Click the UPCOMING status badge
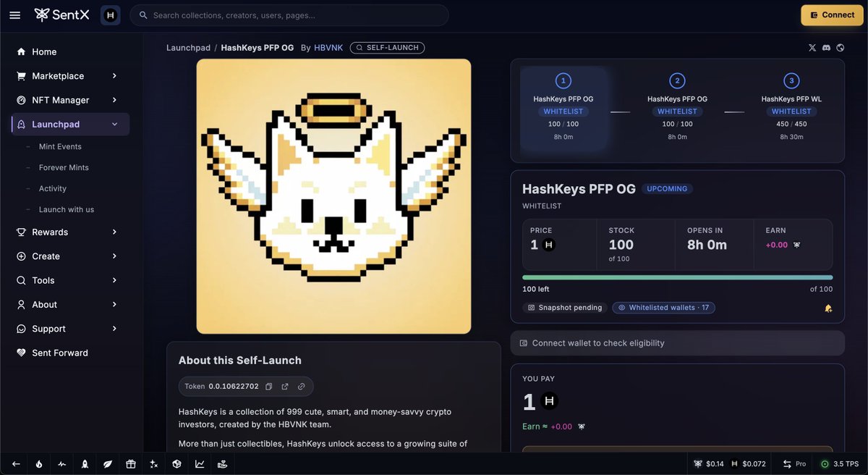Screen dimensions: 868x475 (x=667, y=189)
